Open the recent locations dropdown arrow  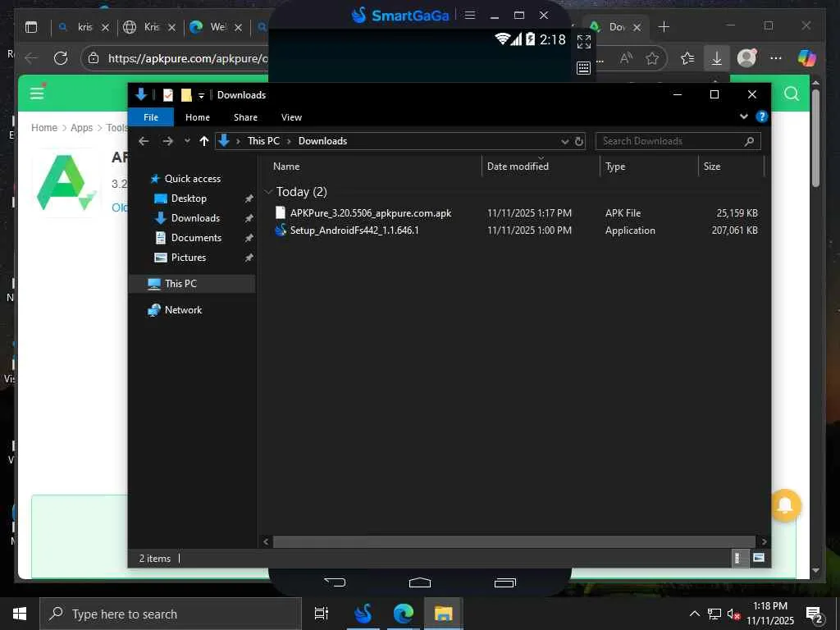(187, 141)
